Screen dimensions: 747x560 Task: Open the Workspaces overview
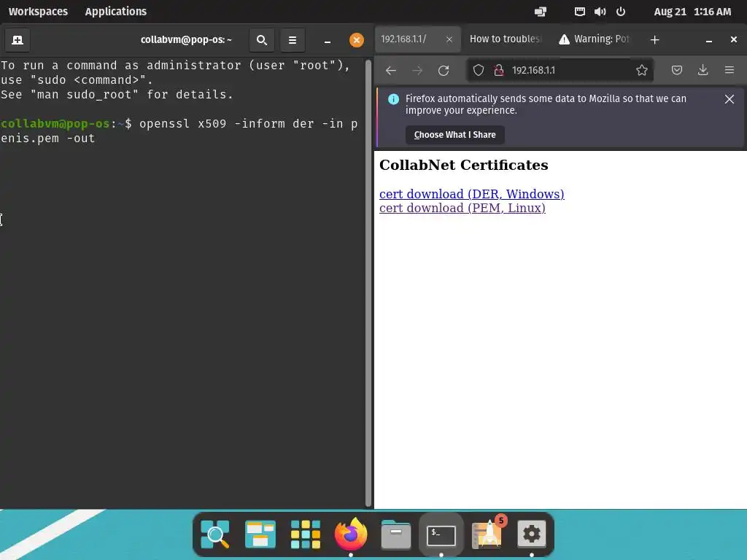click(x=38, y=12)
